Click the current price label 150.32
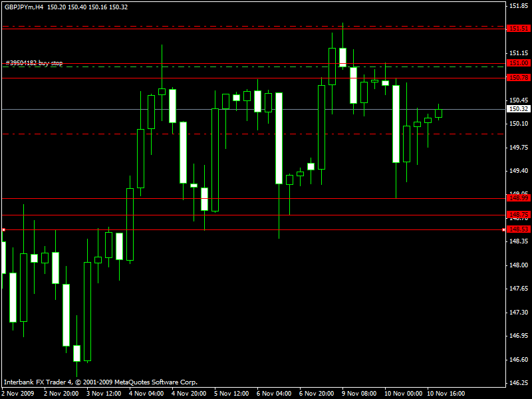This screenshot has width=532, height=399. 518,109
